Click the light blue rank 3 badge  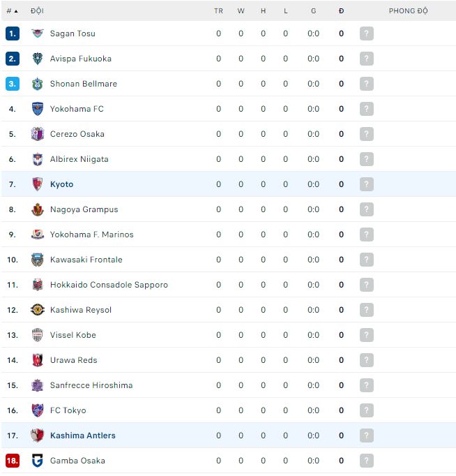coord(13,84)
